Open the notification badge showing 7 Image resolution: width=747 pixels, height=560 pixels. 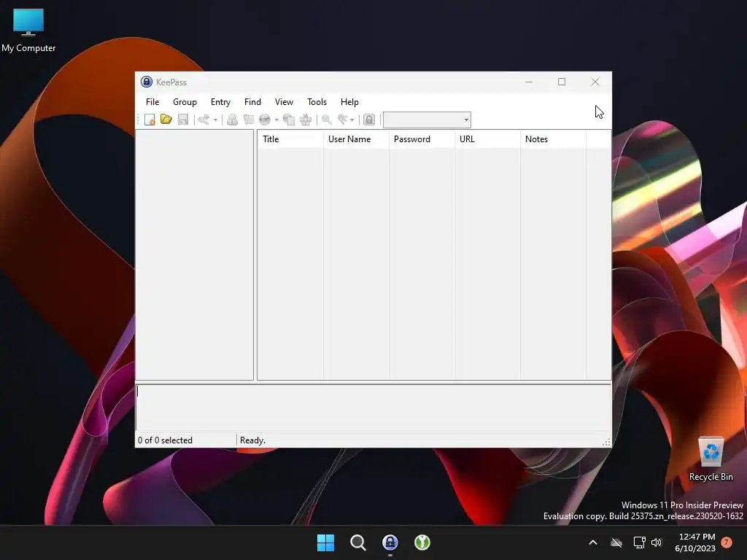tap(727, 542)
